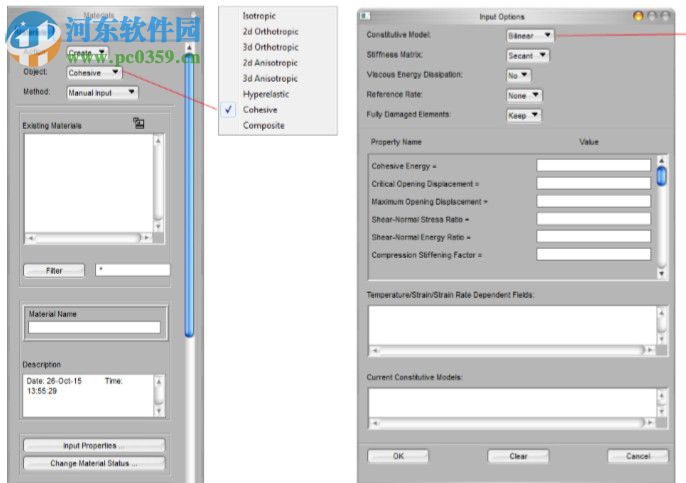Viewport: 686px width, 483px height.
Task: Click the Maximum Opening Displacement value field
Action: pyautogui.click(x=593, y=201)
